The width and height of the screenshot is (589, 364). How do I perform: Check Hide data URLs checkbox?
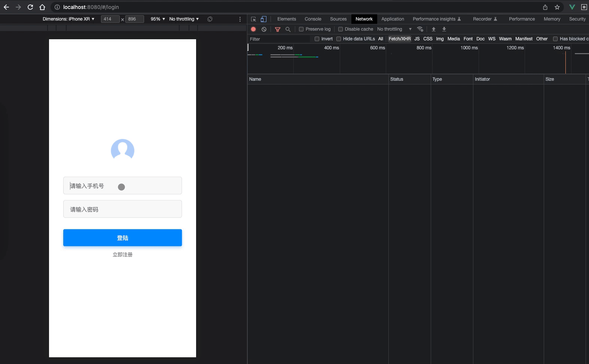339,39
